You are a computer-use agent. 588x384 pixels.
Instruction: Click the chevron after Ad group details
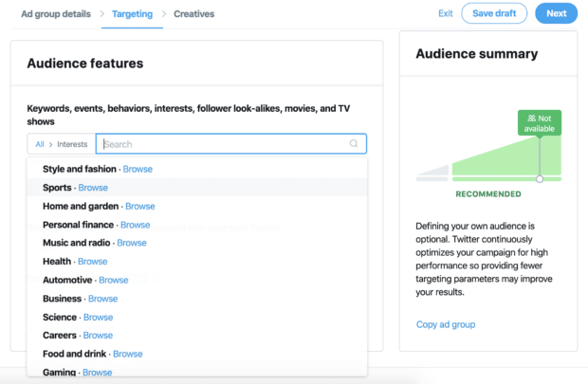(102, 14)
